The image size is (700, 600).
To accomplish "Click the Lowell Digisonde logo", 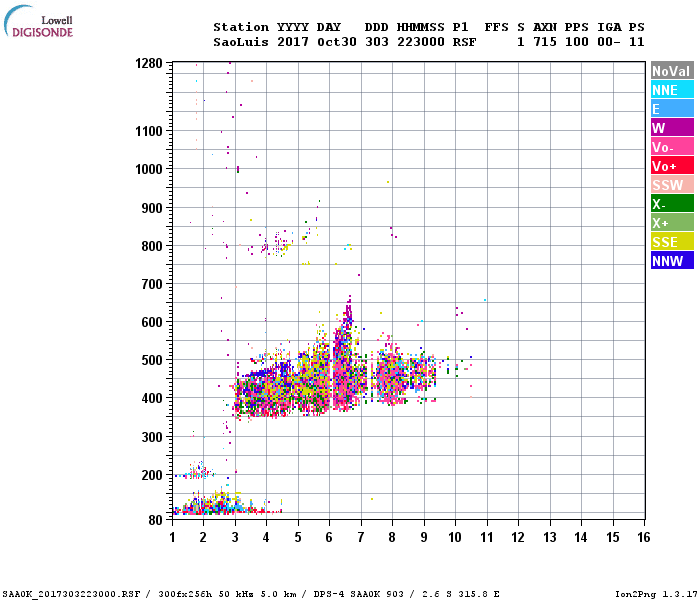I will pyautogui.click(x=38, y=21).
